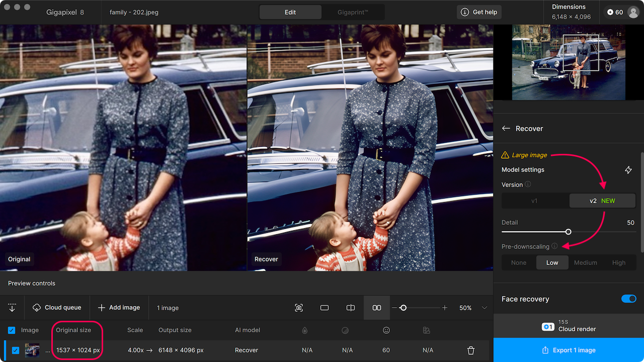Screen dimensions: 644x362
Task: Click the lightning bolt icon in Model settings
Action: coord(628,170)
